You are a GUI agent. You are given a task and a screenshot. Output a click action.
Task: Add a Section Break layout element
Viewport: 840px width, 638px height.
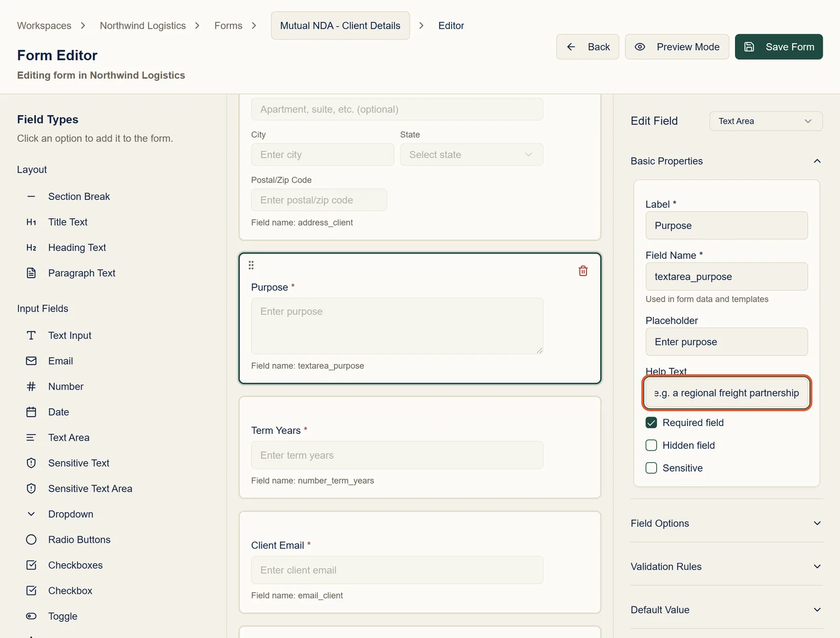point(68,196)
